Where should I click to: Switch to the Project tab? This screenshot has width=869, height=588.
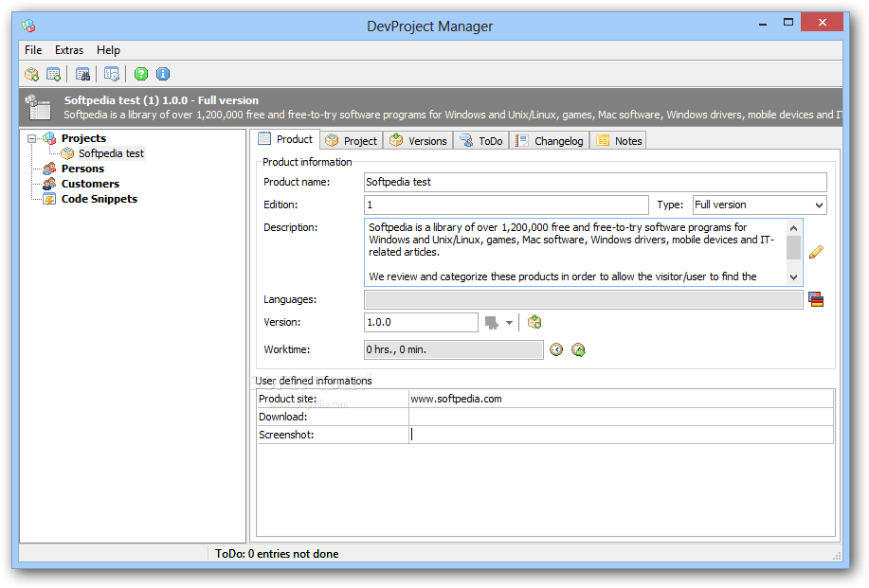click(x=351, y=141)
